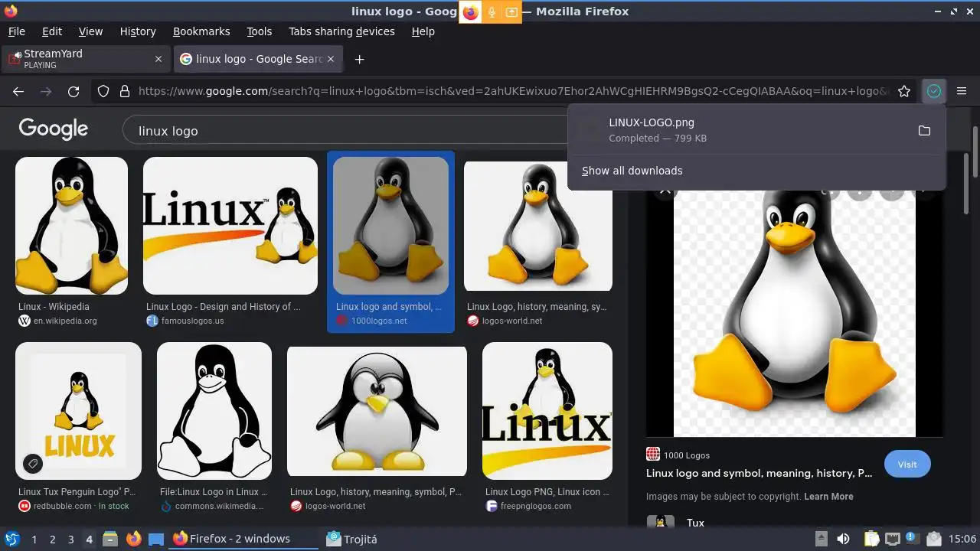980x551 pixels.
Task: Click the 1000 Logos source name
Action: (x=687, y=455)
